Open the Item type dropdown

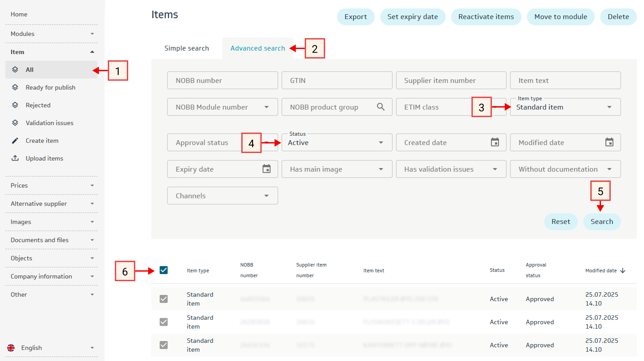point(565,107)
